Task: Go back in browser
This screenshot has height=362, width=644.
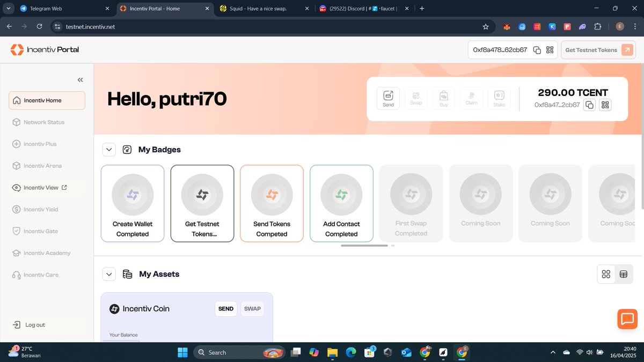Action: point(9,26)
